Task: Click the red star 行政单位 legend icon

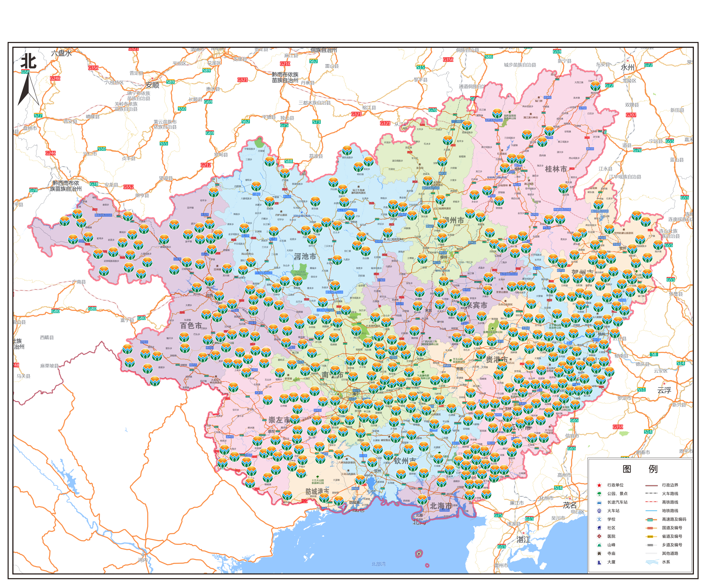Action: 599,485
